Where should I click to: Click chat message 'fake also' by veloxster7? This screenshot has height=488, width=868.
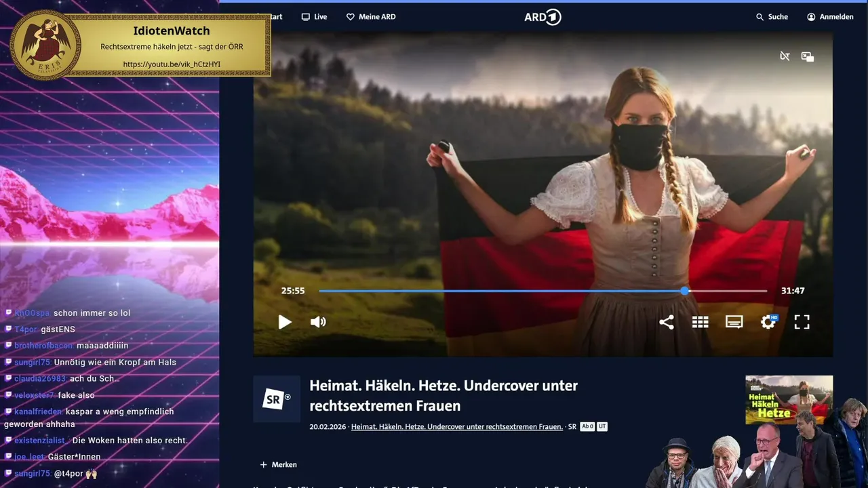pyautogui.click(x=77, y=395)
